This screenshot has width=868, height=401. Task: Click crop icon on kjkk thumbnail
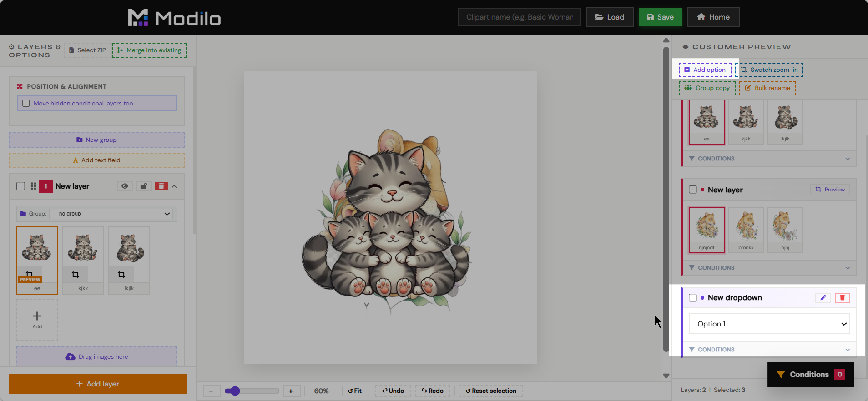pyautogui.click(x=76, y=275)
